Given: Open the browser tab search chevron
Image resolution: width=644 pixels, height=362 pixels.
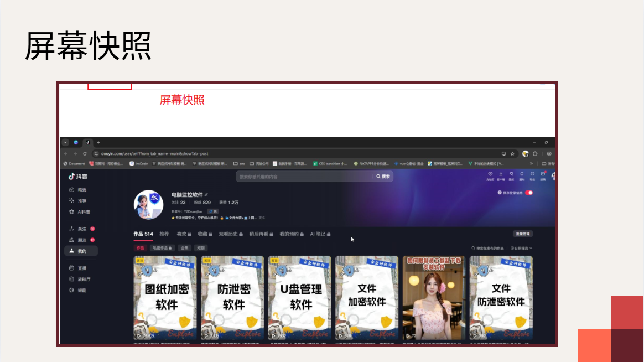Looking at the screenshot, I should [x=65, y=142].
